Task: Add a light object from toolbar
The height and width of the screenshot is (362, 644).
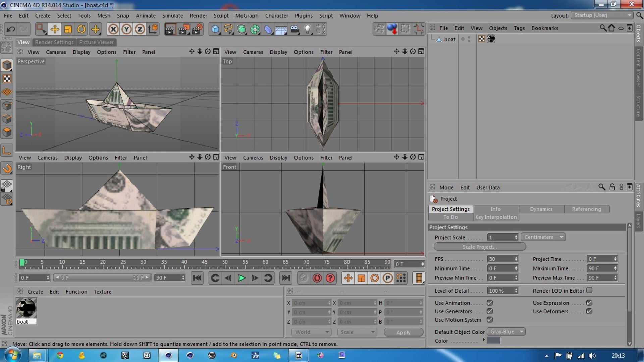Action: tap(307, 29)
